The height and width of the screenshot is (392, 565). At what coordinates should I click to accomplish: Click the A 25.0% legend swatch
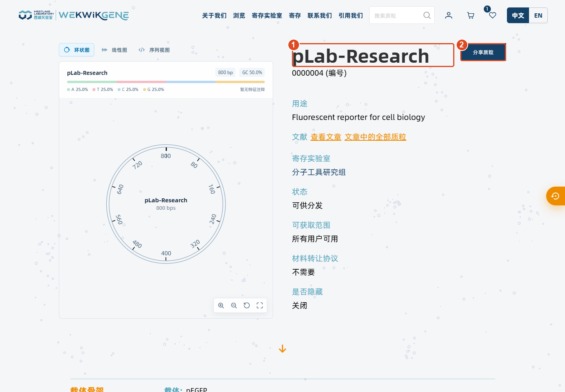tap(68, 90)
